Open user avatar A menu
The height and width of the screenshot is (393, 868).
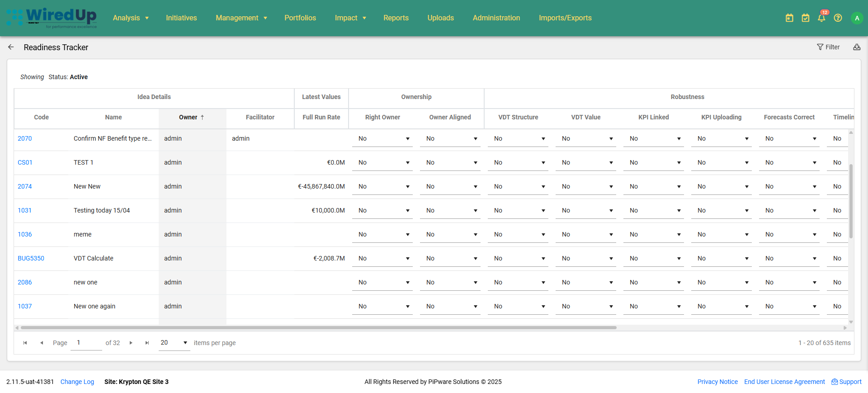coord(857,18)
